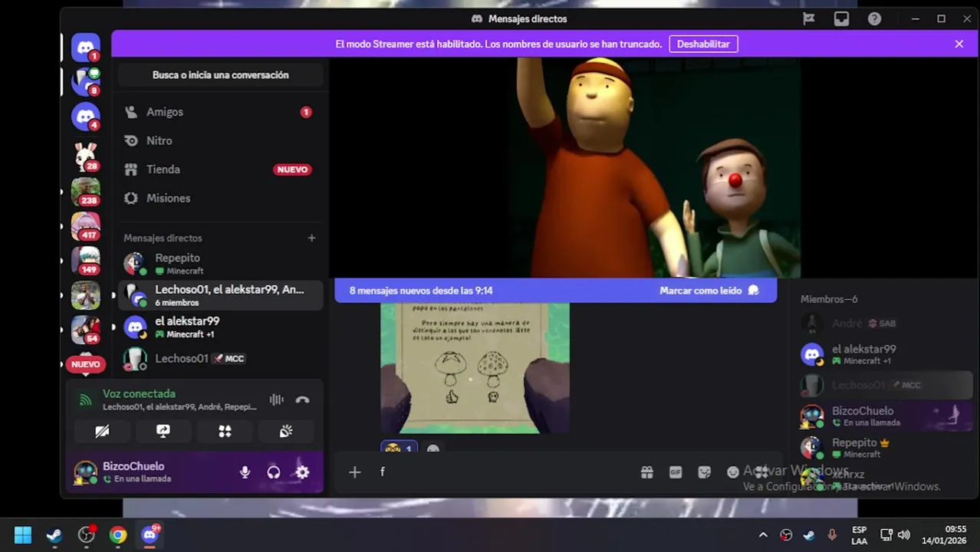Viewport: 980px width, 552px height.
Task: Select member André in members list
Action: 885,324
